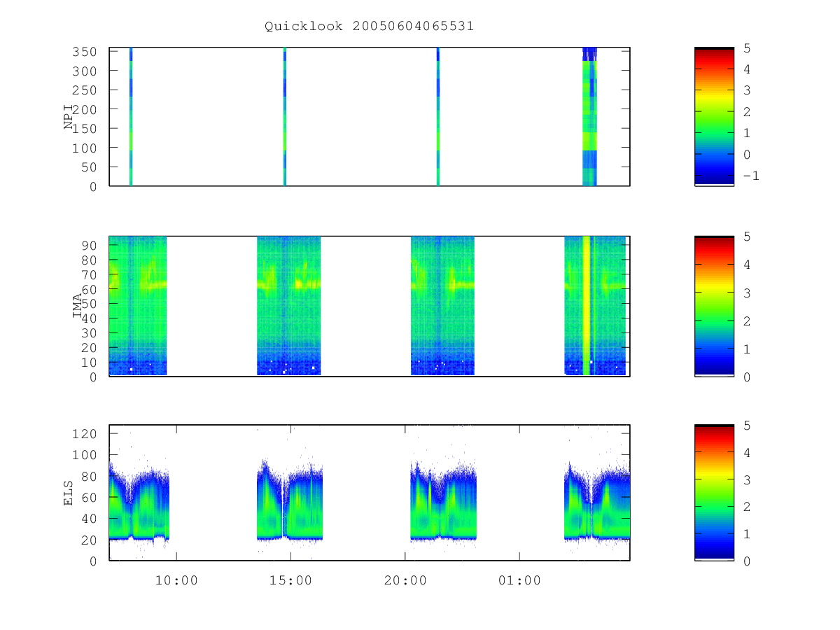This screenshot has width=840, height=630.
Task: Click the Quicklook 20050604065531 title
Action: tap(369, 27)
